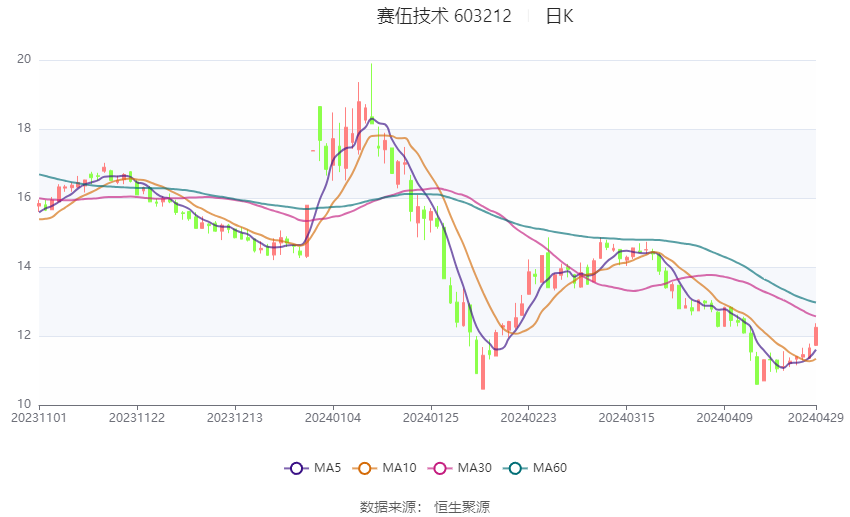Toggle the MA60 legend series
850x517 pixels.
[x=535, y=468]
